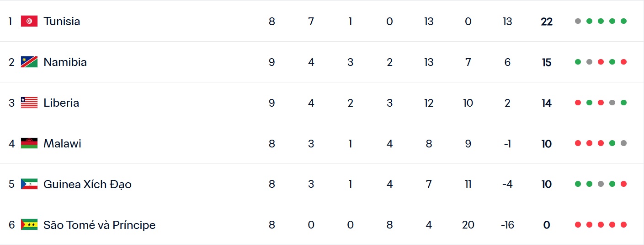Open Malawi team details
The height and width of the screenshot is (245, 644).
pyautogui.click(x=62, y=143)
